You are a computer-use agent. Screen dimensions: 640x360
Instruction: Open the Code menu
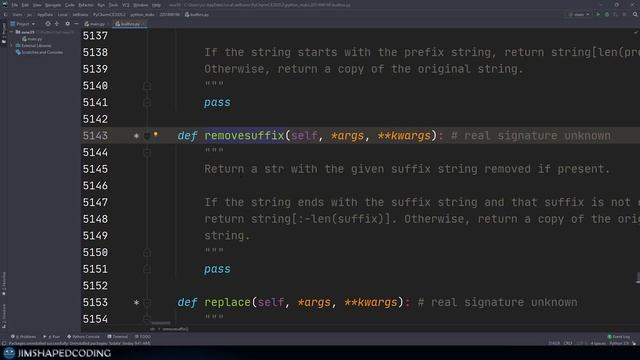coord(70,5)
